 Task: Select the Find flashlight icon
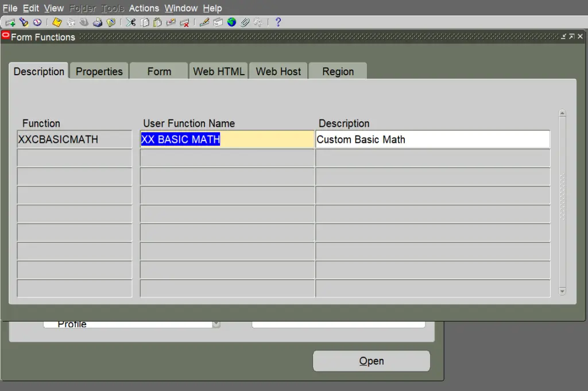pos(23,22)
